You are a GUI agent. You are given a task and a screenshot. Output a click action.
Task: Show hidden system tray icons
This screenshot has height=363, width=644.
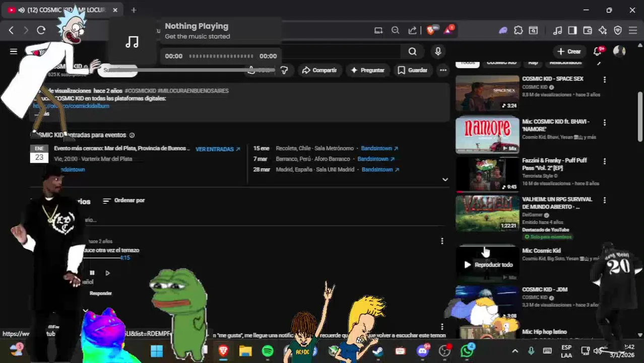(x=515, y=351)
